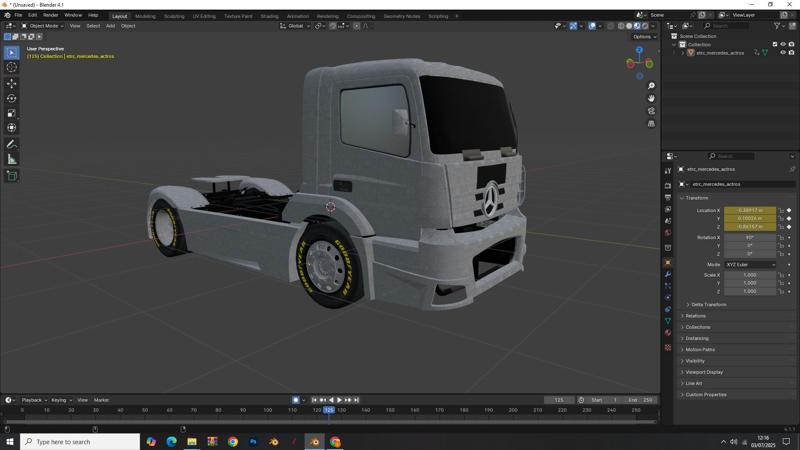This screenshot has width=800, height=450.
Task: Open the Object Mode dropdown
Action: point(43,26)
